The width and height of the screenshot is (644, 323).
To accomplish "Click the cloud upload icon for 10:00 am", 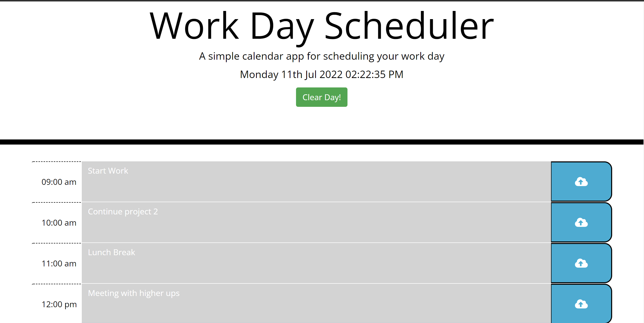I will point(581,222).
